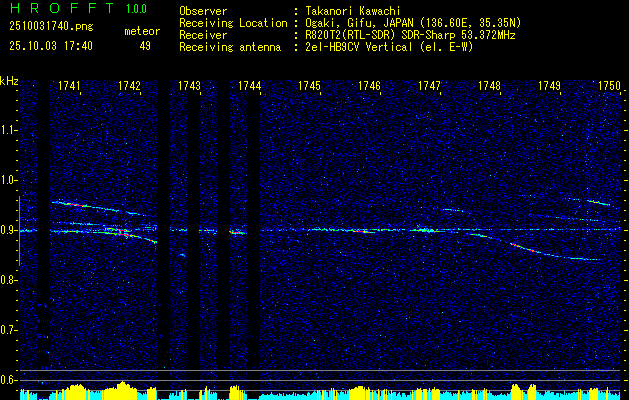
Task: Click observer name Takanori Kawachi
Action: pyautogui.click(x=353, y=11)
